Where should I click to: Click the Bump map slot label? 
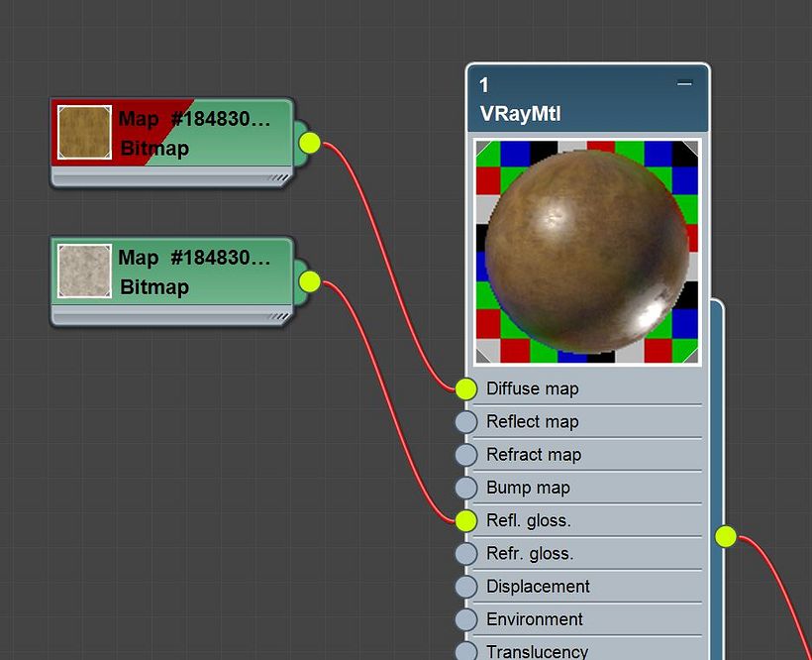click(x=528, y=488)
